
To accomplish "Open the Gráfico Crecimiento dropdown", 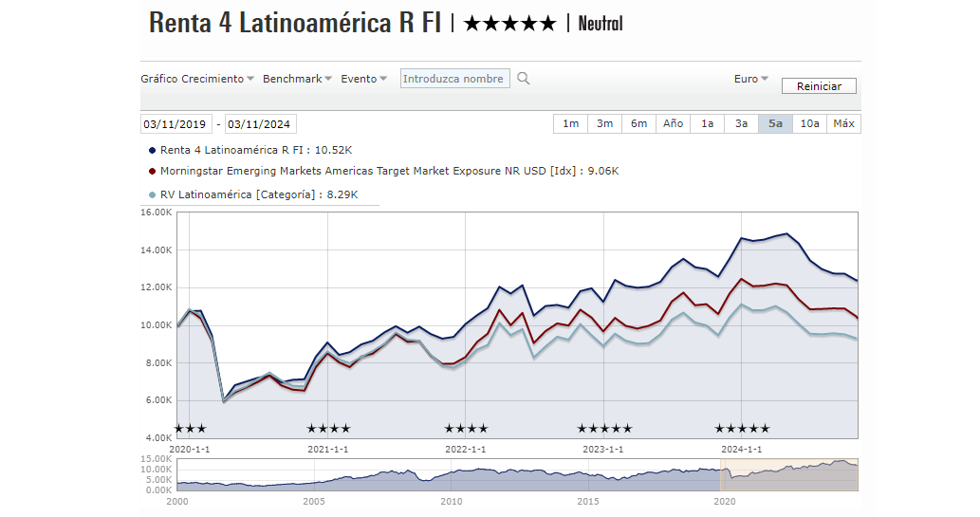I will (197, 79).
